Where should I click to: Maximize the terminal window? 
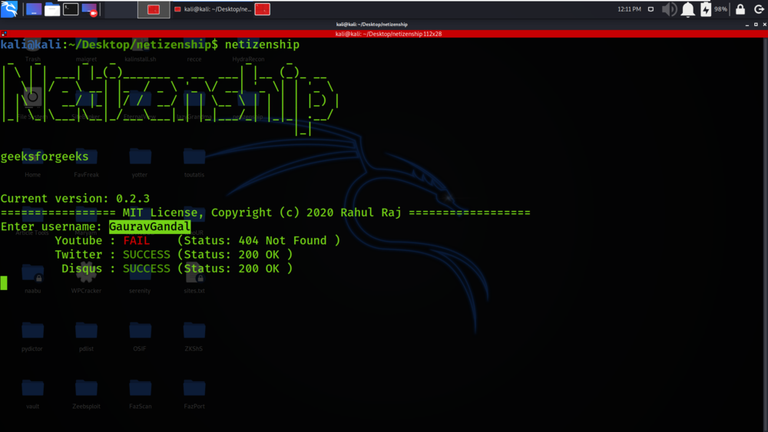(756, 24)
